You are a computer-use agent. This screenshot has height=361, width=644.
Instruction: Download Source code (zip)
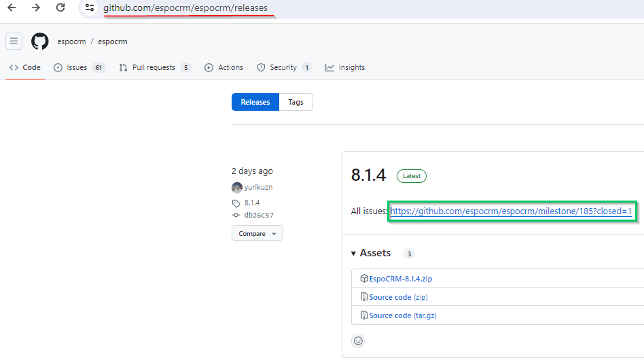tap(398, 297)
